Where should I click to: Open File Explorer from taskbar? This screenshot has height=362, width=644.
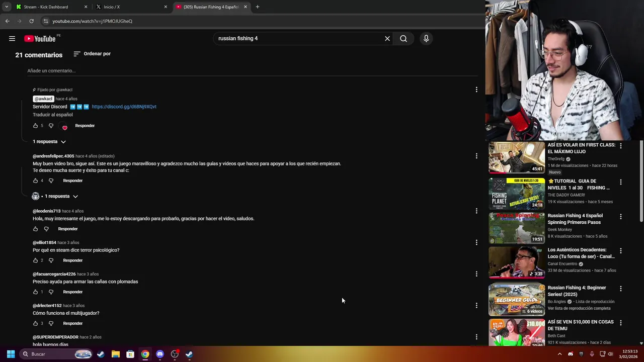coord(115,354)
